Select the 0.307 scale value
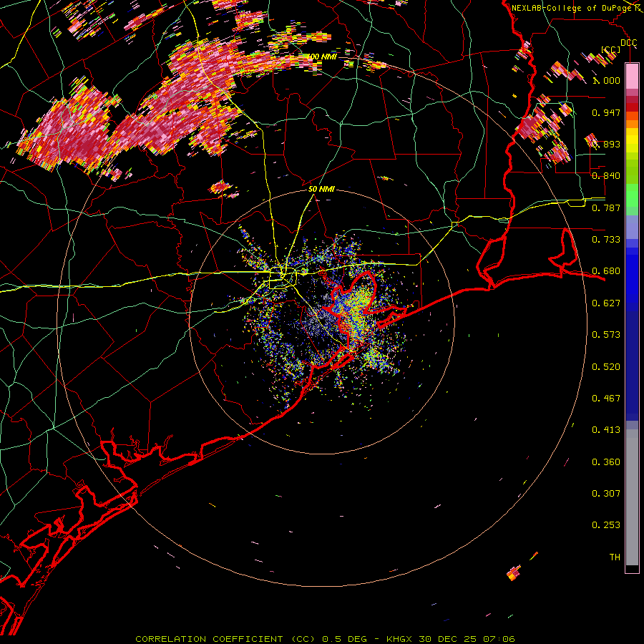Viewport: 644px width, 644px height. (606, 494)
